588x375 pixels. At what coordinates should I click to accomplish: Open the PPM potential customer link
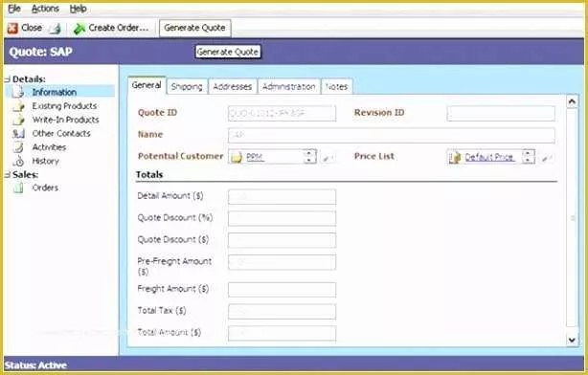255,157
